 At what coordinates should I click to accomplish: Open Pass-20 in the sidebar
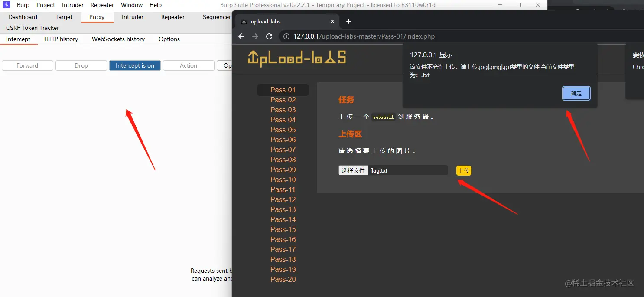283,279
